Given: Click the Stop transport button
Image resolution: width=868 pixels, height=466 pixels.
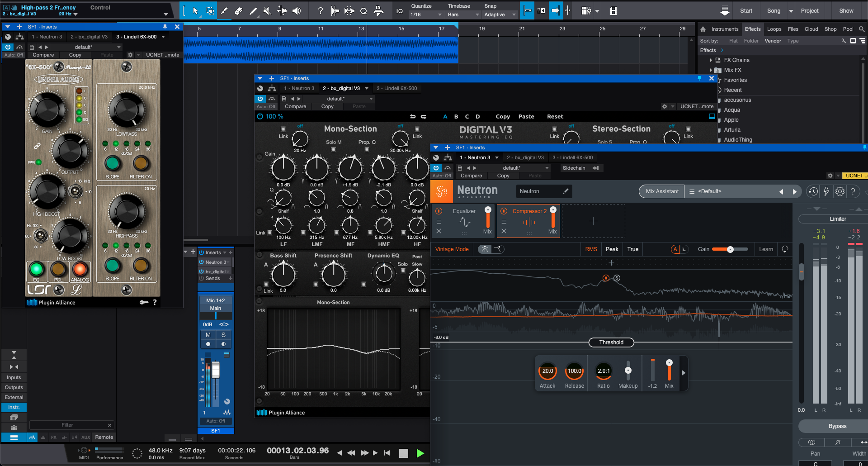Looking at the screenshot, I should pos(404,453).
